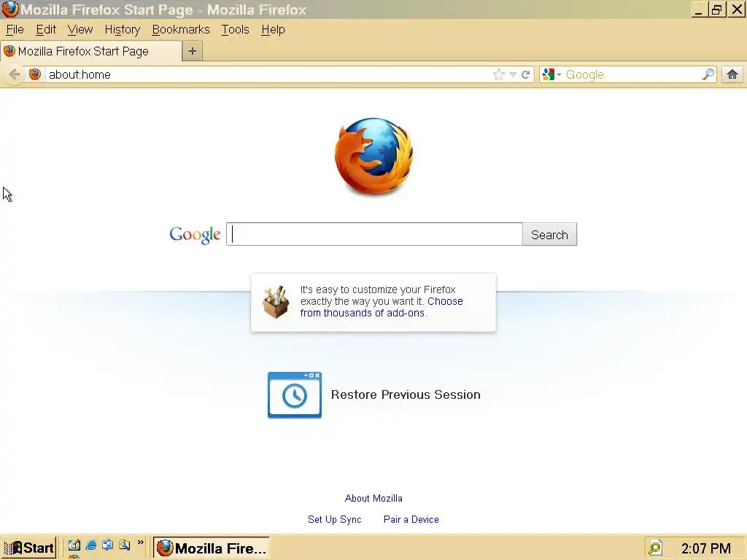747x560 pixels.
Task: Launch Internet Explorer from quick launch
Action: [91, 545]
